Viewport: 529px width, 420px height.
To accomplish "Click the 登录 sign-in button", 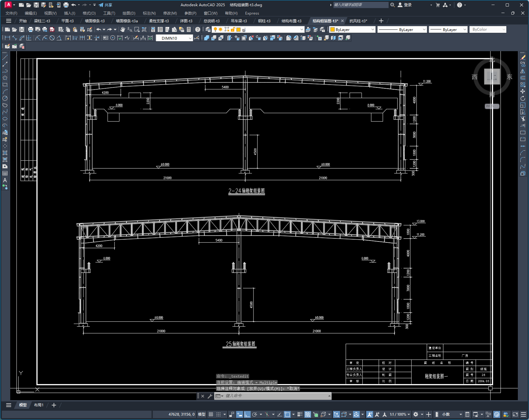I will (405, 5).
